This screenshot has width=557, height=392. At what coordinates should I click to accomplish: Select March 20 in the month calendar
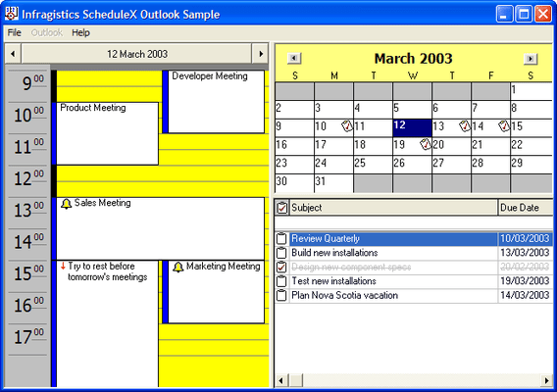451,146
